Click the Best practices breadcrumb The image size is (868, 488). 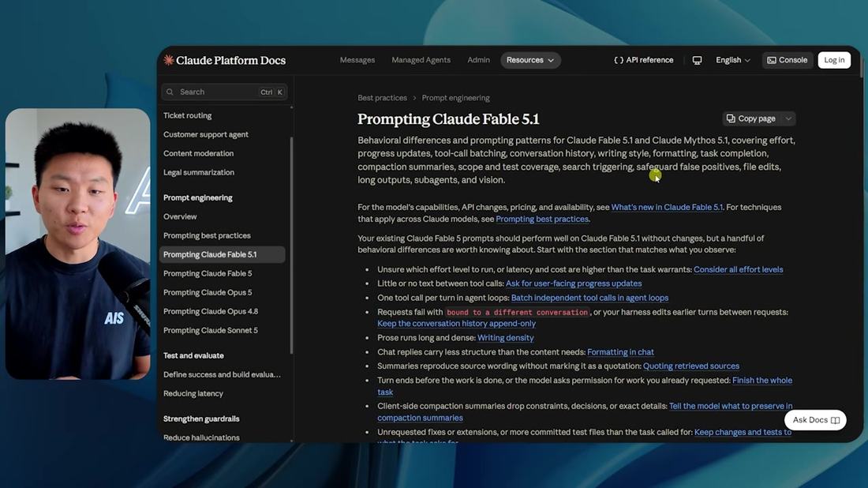[x=382, y=98]
